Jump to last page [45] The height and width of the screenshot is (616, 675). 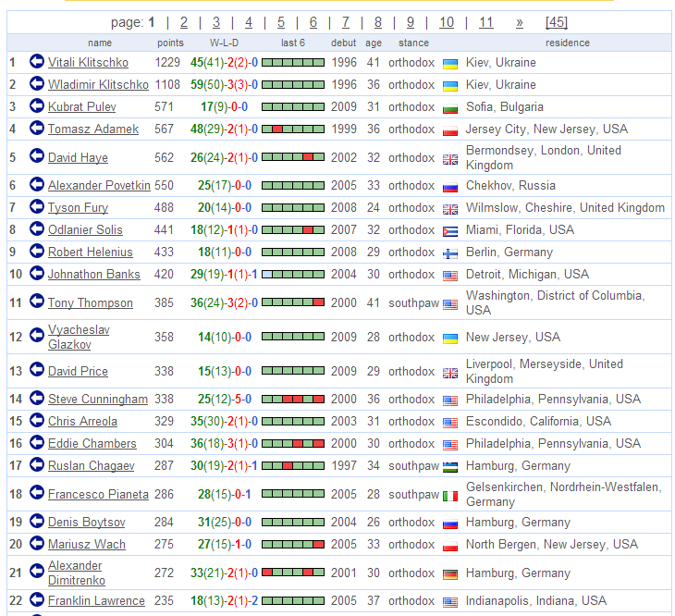tap(557, 22)
